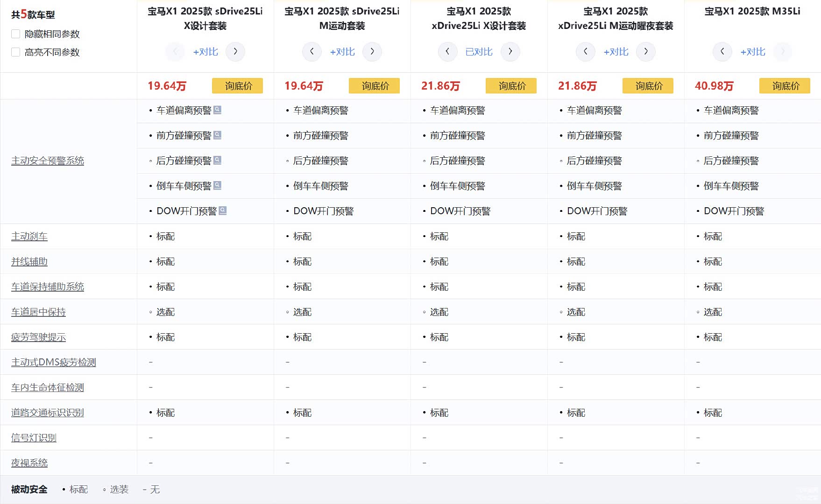This screenshot has height=504, width=821.
Task: Click 询底价 for sDrive25Li X设计套装
Action: [237, 86]
